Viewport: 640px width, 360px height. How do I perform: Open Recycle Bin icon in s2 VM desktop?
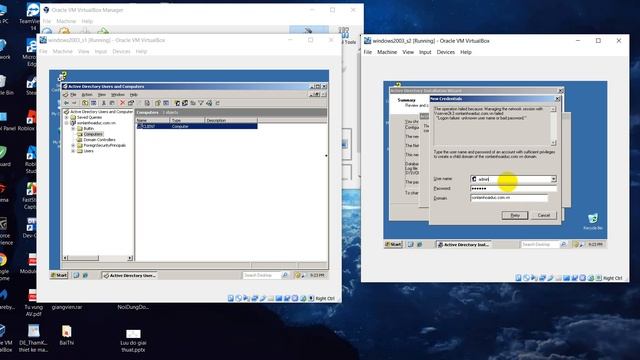[x=593, y=221]
